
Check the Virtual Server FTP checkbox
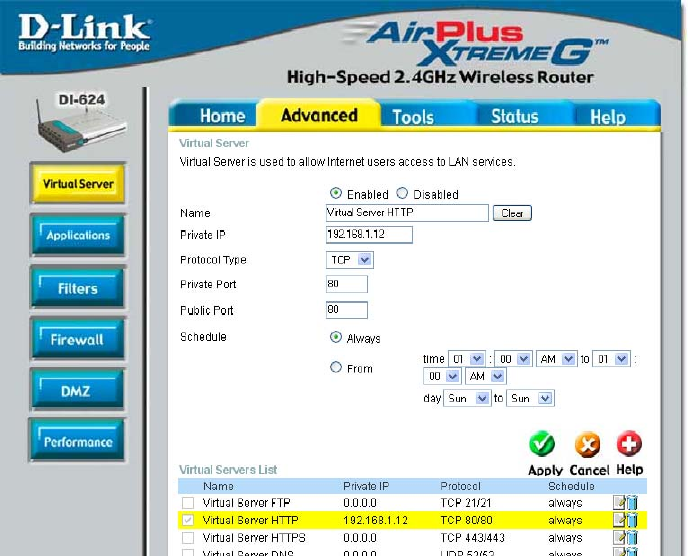pyautogui.click(x=188, y=502)
